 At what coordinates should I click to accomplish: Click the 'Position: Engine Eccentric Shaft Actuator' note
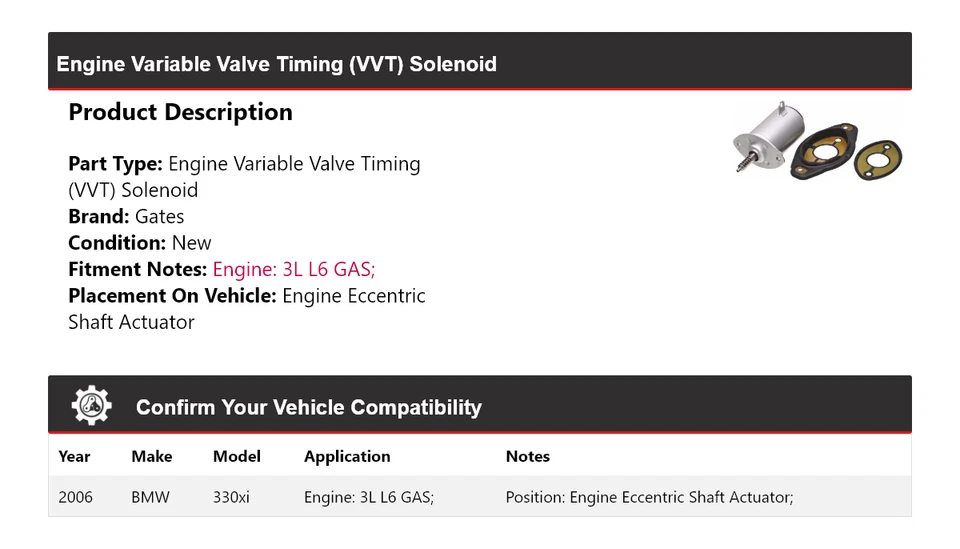[x=649, y=497]
